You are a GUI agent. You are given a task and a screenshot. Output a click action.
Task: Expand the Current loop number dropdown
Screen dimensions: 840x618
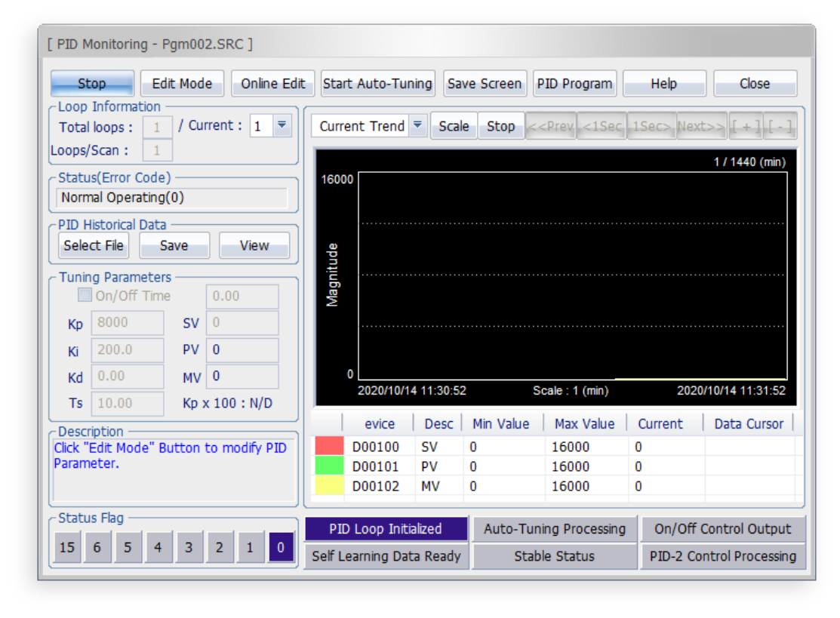[282, 126]
